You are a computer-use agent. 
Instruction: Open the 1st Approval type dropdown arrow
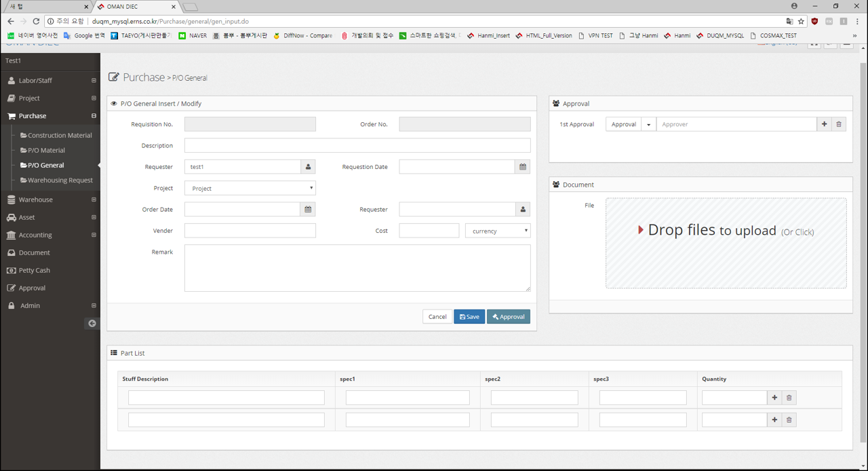[x=648, y=124]
